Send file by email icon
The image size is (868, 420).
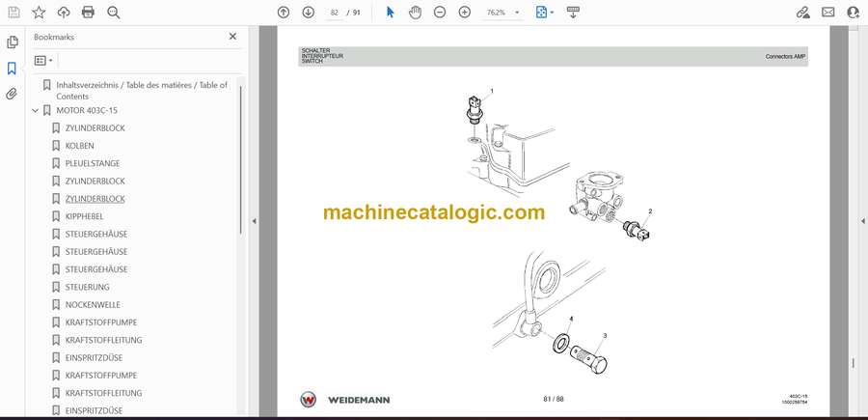pos(828,13)
